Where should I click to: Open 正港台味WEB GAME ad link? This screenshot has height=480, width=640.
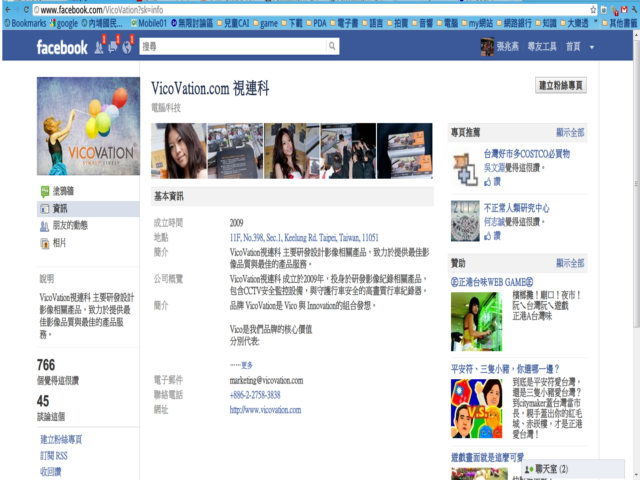point(492,282)
